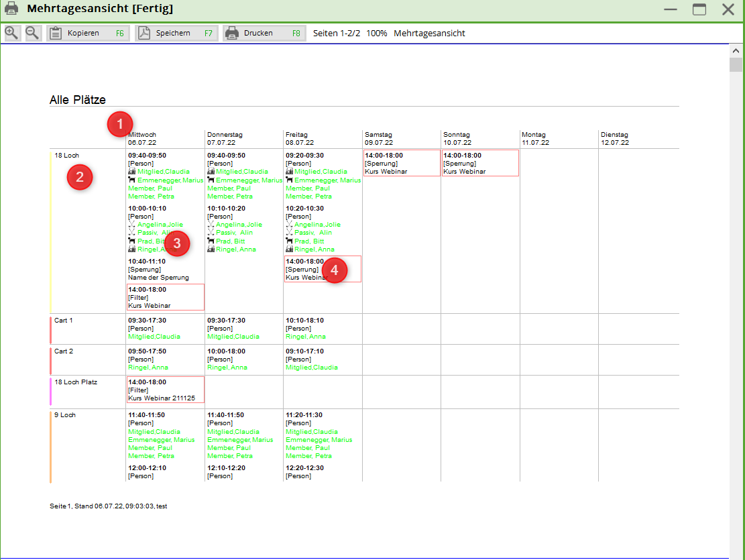Click the PDF icon on Speichern button

(144, 33)
